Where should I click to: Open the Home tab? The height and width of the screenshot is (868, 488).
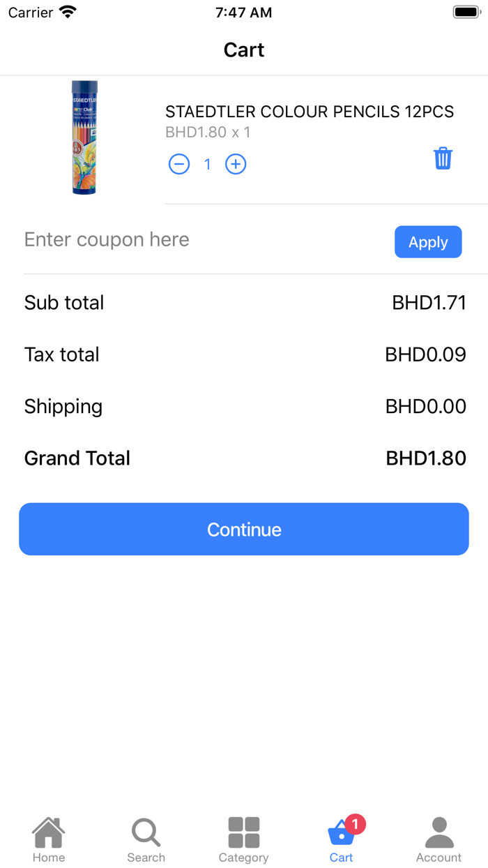(49, 840)
